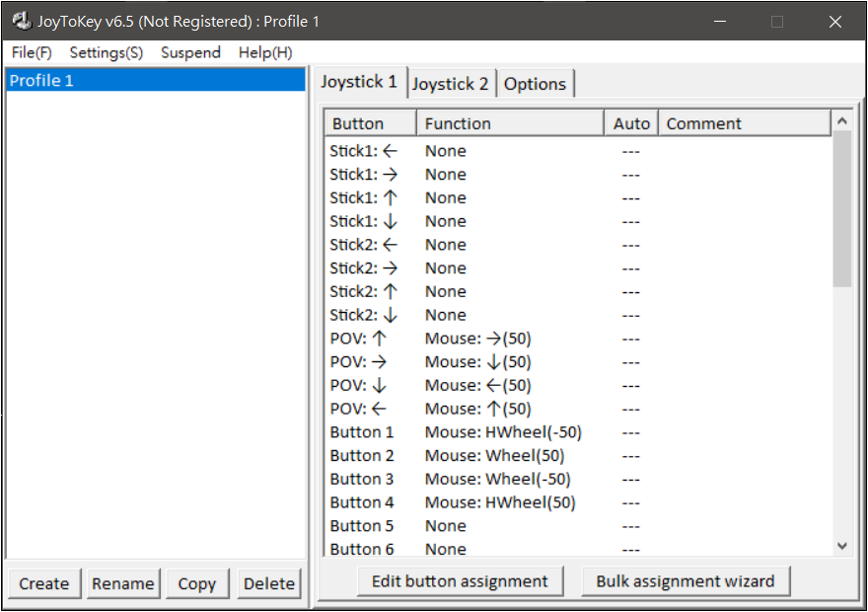Open the File(F) menu

click(x=32, y=52)
